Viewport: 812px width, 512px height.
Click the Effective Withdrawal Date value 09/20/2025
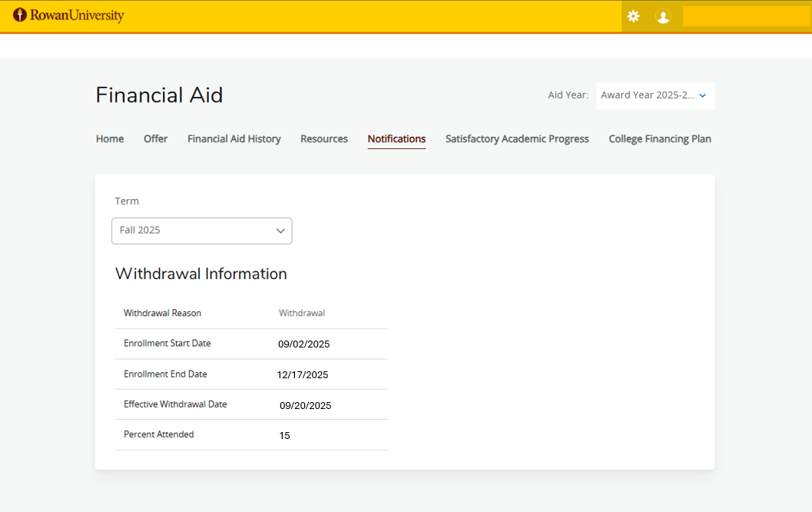pos(305,405)
